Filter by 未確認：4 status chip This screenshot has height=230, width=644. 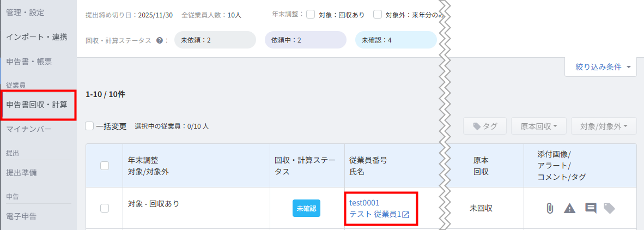pos(395,40)
